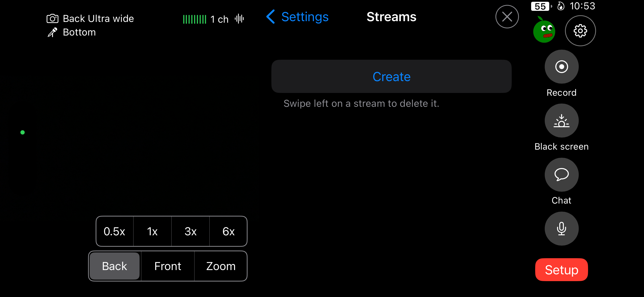The image size is (644, 297).
Task: Open the Chat bubble icon
Action: (561, 175)
